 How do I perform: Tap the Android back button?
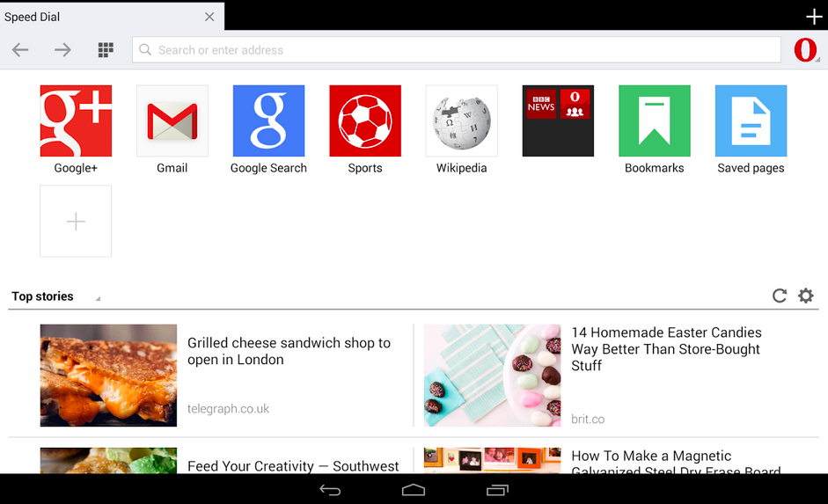[330, 490]
